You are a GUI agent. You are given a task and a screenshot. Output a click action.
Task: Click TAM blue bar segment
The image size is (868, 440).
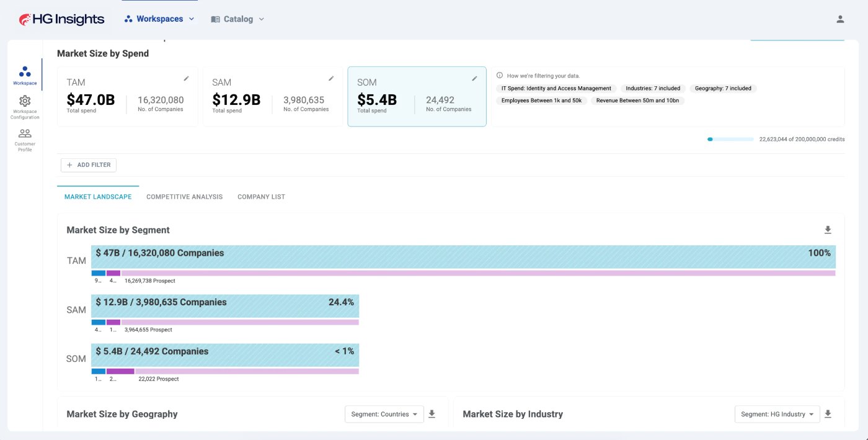tap(99, 273)
